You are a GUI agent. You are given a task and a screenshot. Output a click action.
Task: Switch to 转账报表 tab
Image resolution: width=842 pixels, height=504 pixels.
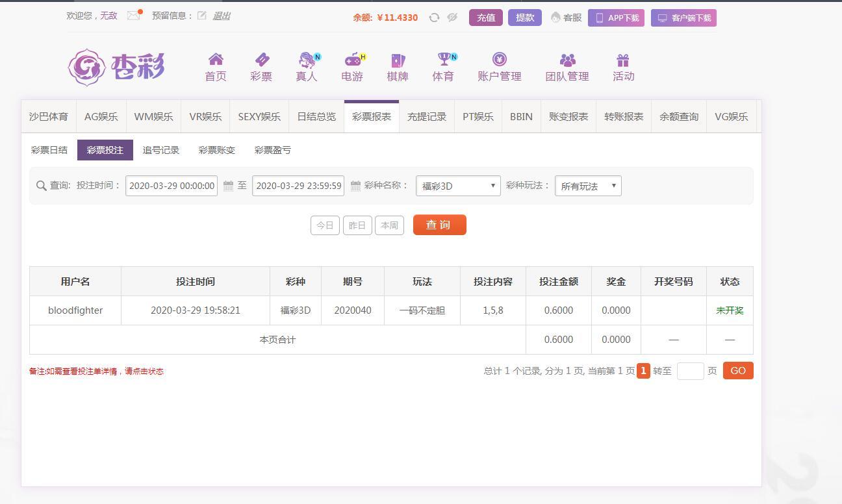coord(624,117)
